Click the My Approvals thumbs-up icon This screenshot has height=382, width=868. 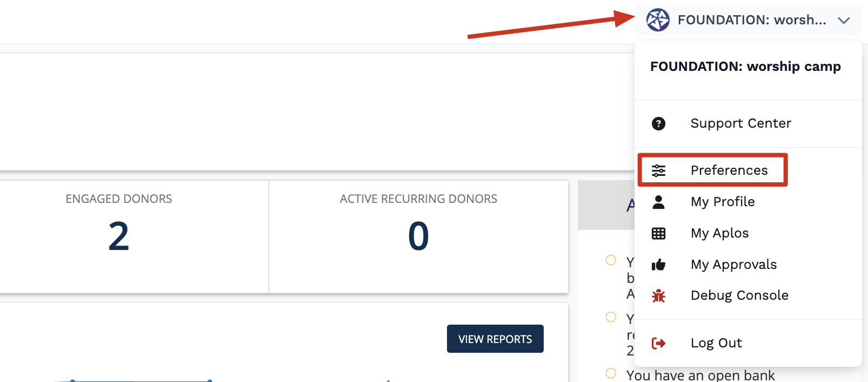[658, 265]
